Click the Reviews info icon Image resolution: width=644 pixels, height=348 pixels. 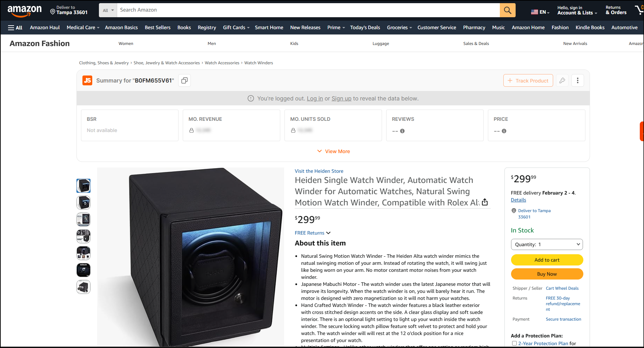point(402,131)
